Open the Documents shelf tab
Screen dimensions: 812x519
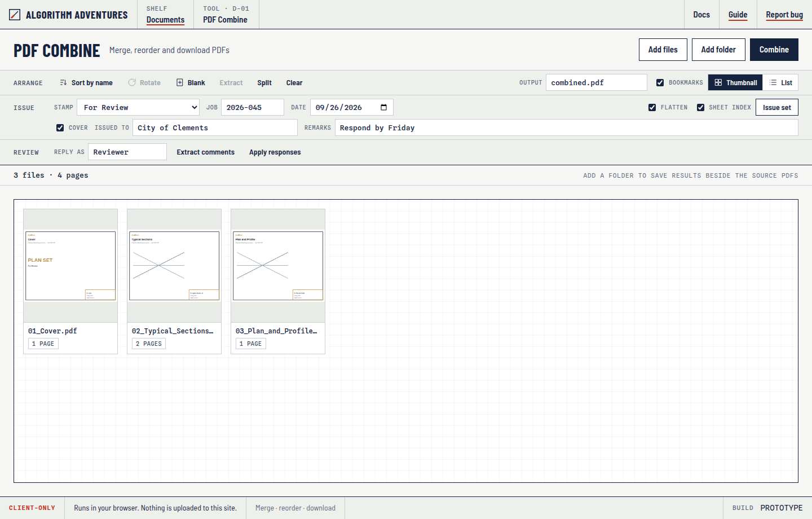pyautogui.click(x=165, y=15)
